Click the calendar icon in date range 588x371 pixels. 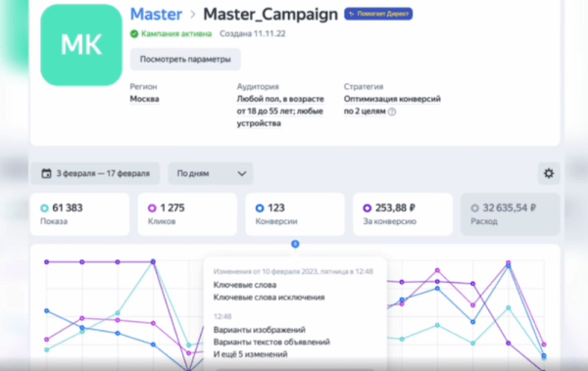point(46,173)
